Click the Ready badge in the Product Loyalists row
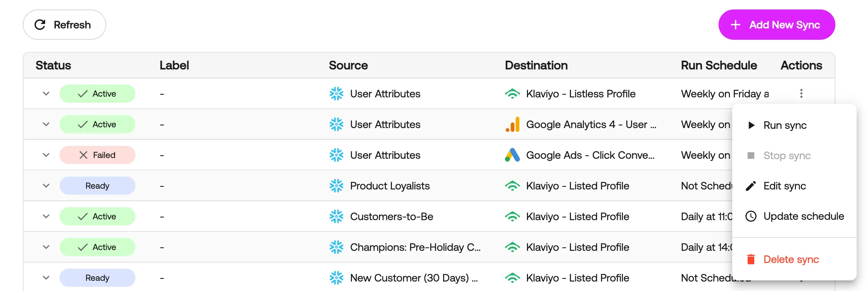This screenshot has width=868, height=291. [97, 186]
